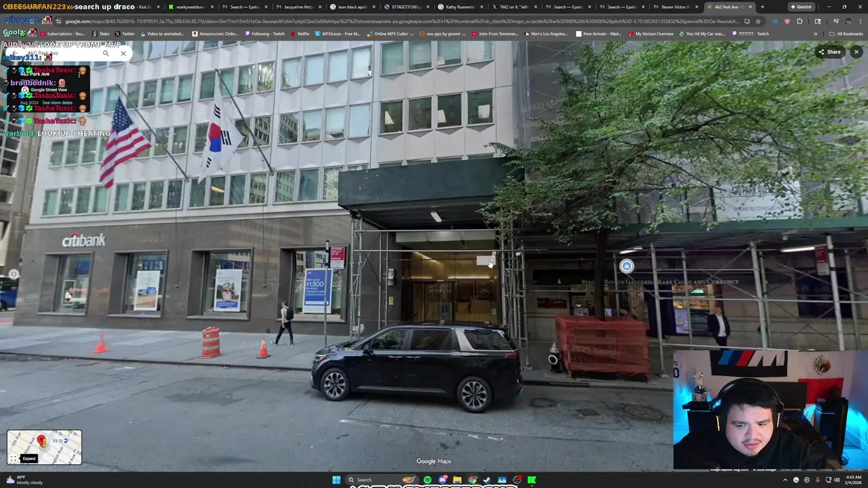Open the Kick app on the taskbar
The height and width of the screenshot is (488, 868).
point(532,480)
